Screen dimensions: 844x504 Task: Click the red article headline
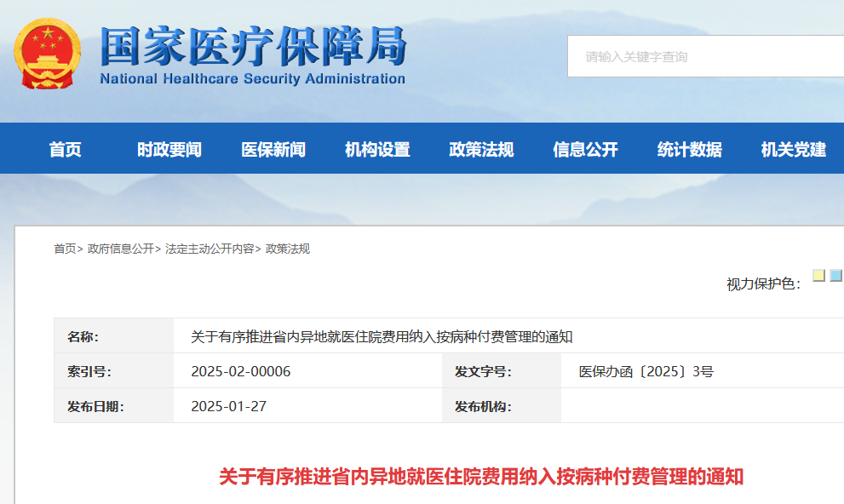tap(481, 477)
